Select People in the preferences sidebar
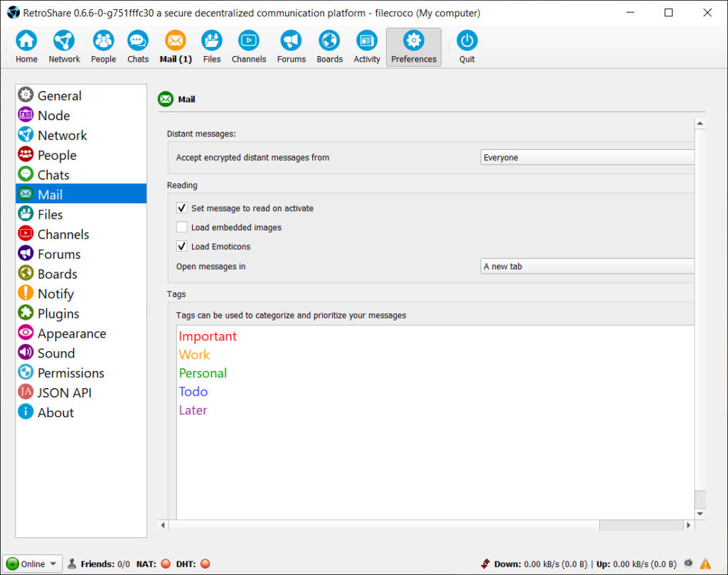The height and width of the screenshot is (575, 728). [81, 155]
